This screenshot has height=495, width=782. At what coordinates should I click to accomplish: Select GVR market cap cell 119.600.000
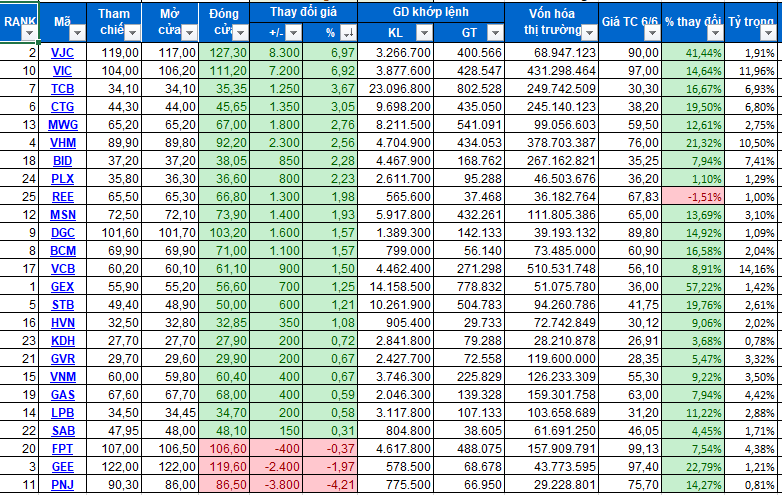click(x=552, y=358)
